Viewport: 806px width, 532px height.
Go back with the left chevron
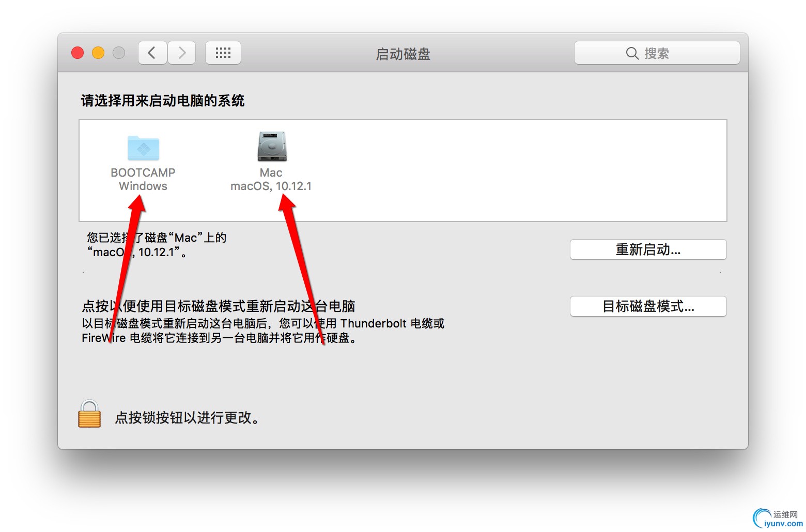tap(152, 53)
